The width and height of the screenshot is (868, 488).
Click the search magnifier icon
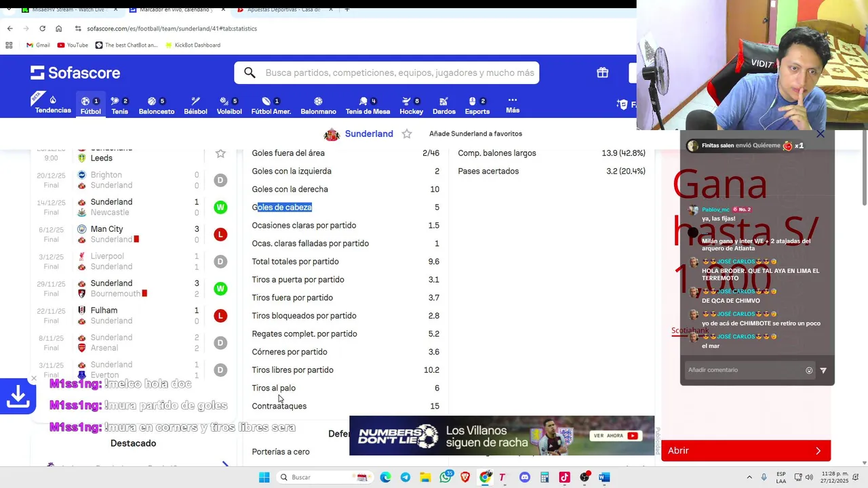(x=250, y=73)
